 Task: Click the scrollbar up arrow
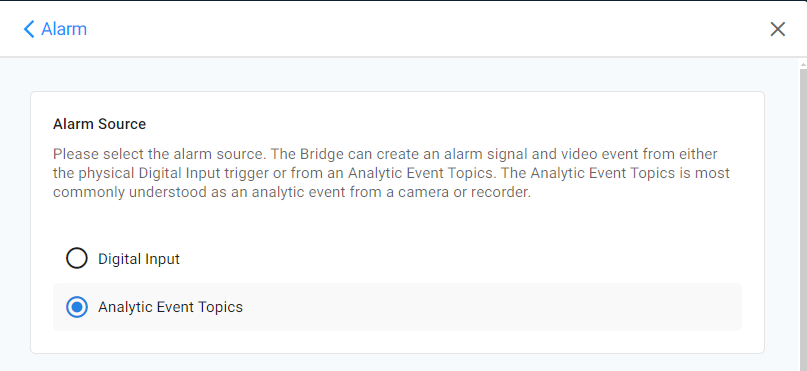(802, 64)
